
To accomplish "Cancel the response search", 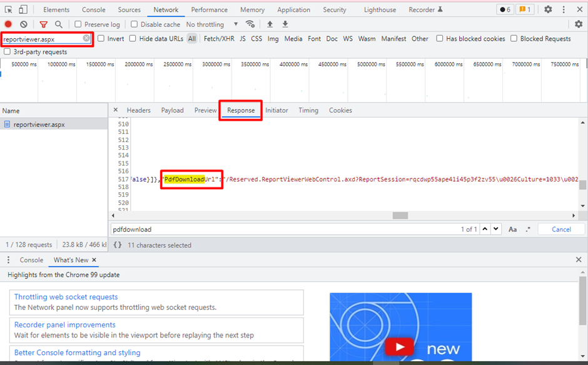I will (x=561, y=229).
